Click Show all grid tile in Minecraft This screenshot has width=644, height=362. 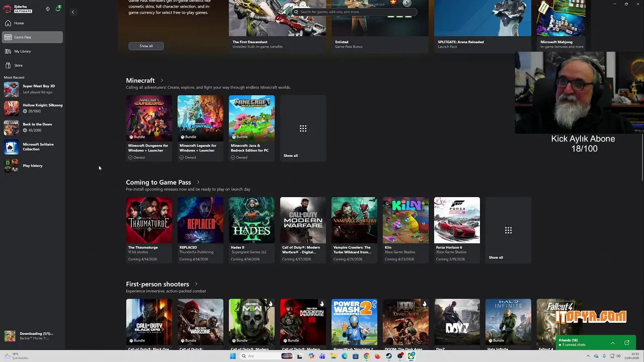tap(303, 128)
